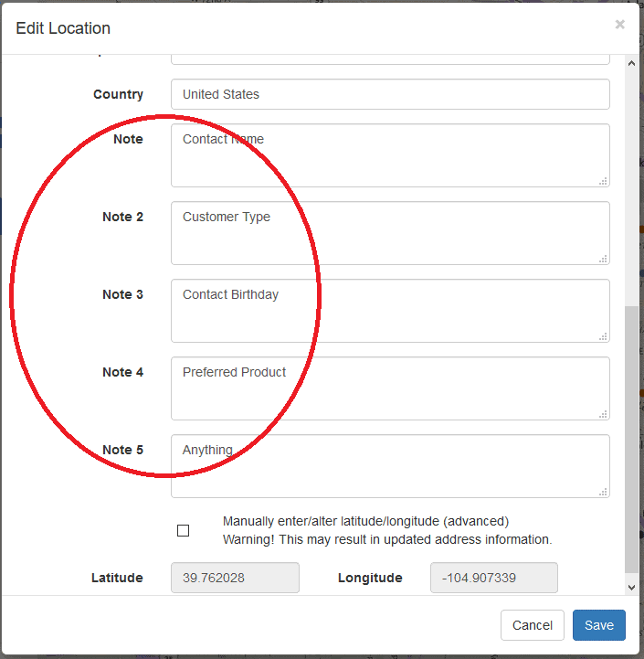
Task: Click the Note 2 field with Customer Type
Action: (x=390, y=233)
